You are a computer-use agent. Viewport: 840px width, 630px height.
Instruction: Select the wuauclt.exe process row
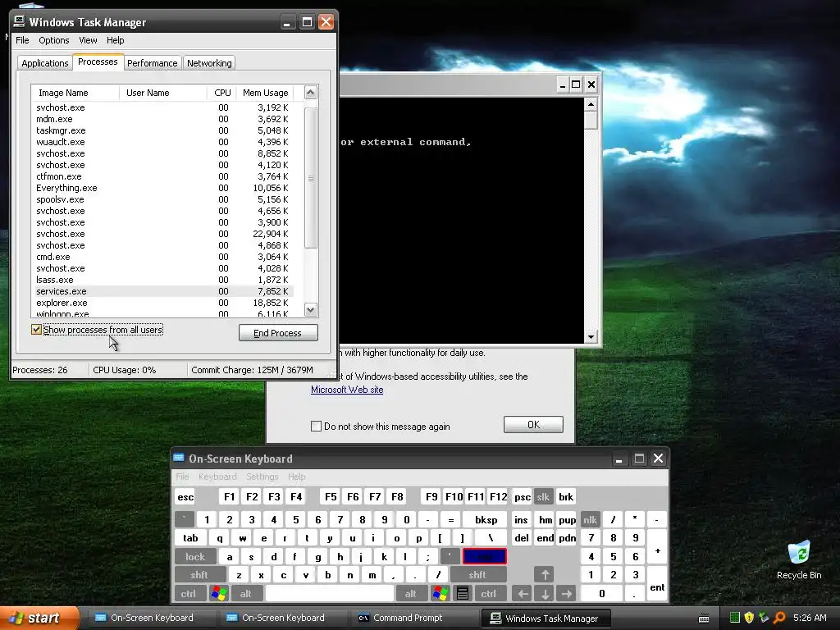[163, 142]
